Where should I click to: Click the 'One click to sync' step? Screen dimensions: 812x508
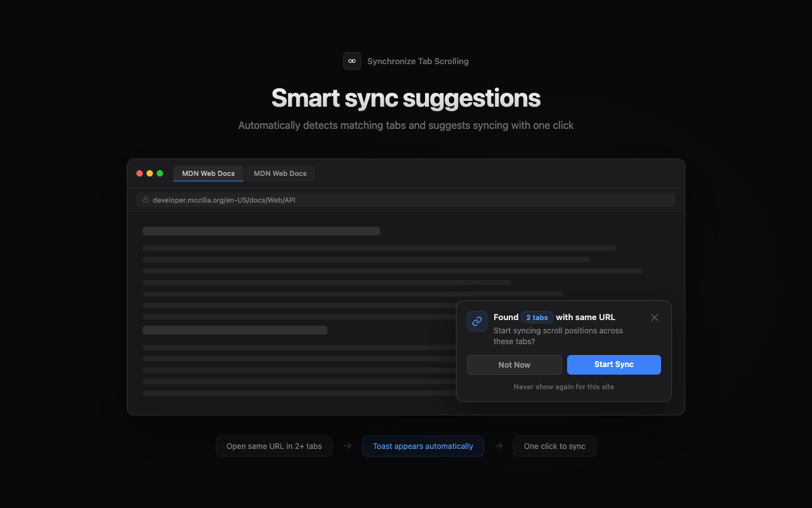pyautogui.click(x=554, y=446)
